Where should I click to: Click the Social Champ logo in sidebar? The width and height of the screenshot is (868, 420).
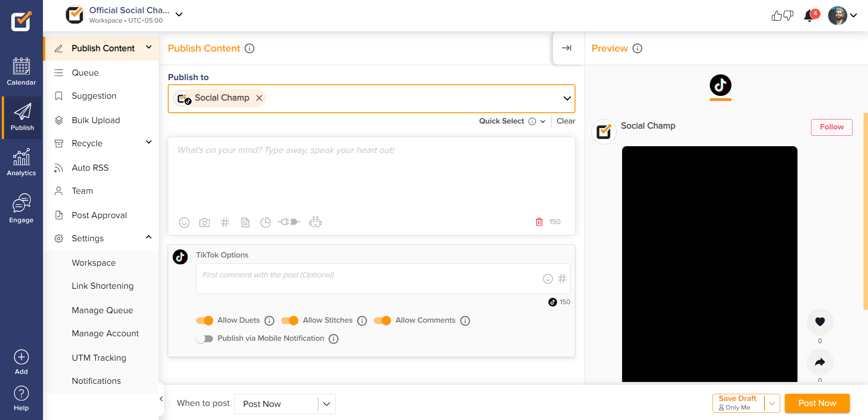[21, 21]
